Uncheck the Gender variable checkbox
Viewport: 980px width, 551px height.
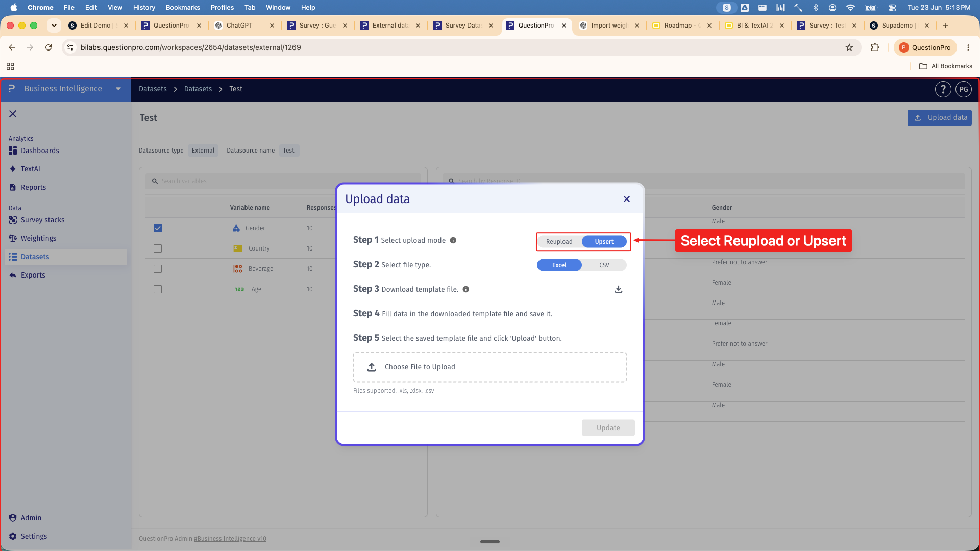(x=158, y=228)
